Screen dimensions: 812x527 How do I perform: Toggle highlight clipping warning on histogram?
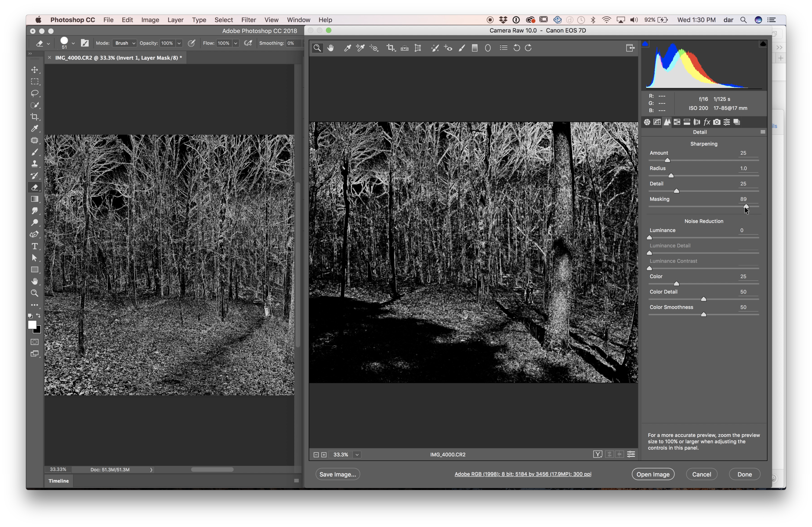(x=763, y=44)
